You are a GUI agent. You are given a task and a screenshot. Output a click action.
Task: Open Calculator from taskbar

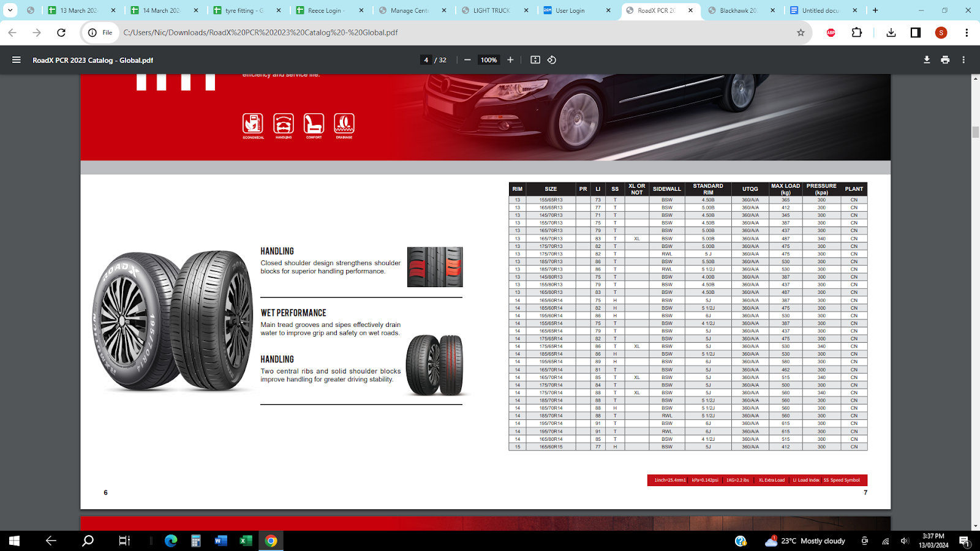[196, 541]
